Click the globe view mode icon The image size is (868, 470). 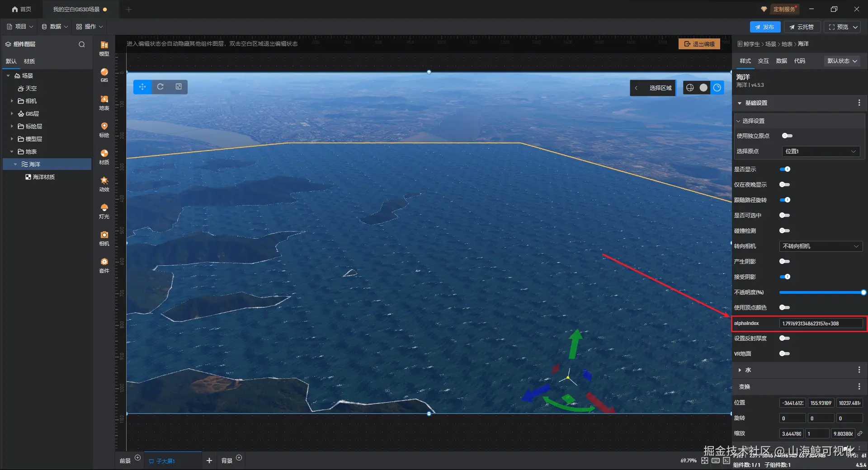click(x=690, y=88)
